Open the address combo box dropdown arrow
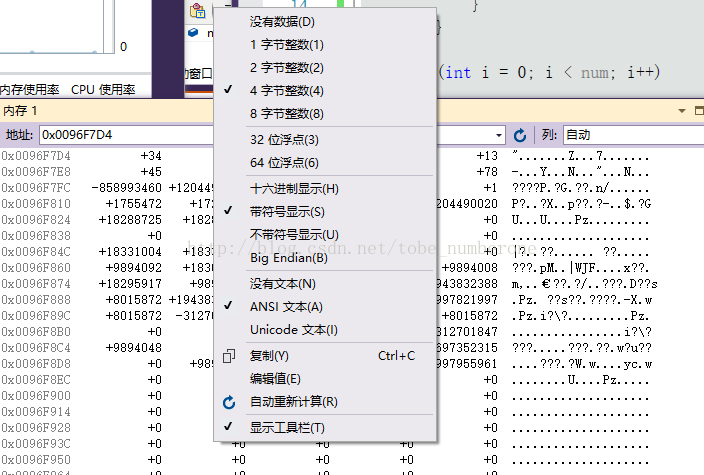Viewport: 704px width, 475px height. (498, 135)
